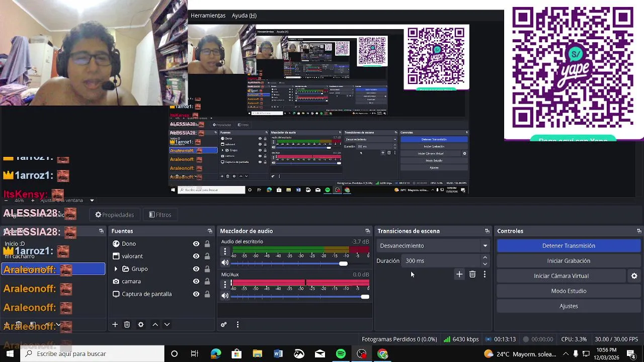
Task: Click the camara source camera icon
Action: (116, 282)
